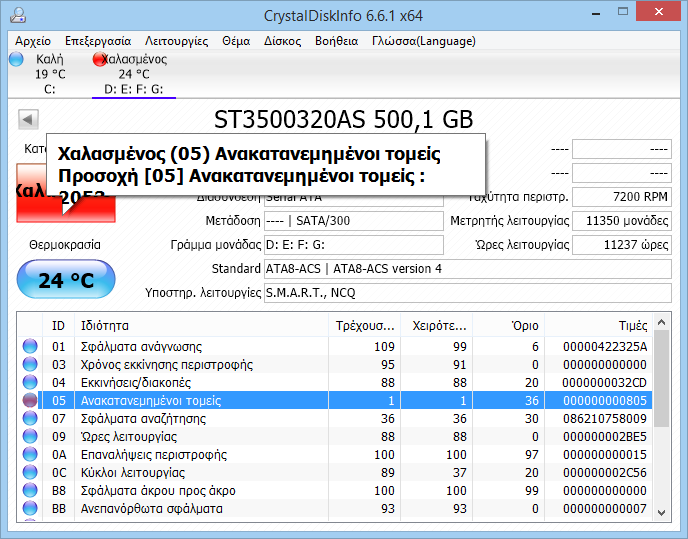Screen dimensions: 688x539
Task: Click status circle for attribute 07
Action: 30,418
